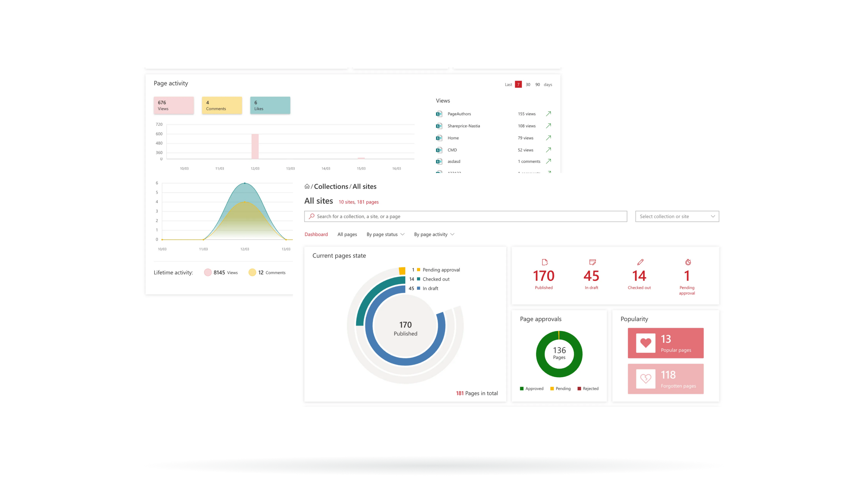The width and height of the screenshot is (868, 490).
Task: Click the trend arrow beside Shareprice-Nastia
Action: [549, 126]
